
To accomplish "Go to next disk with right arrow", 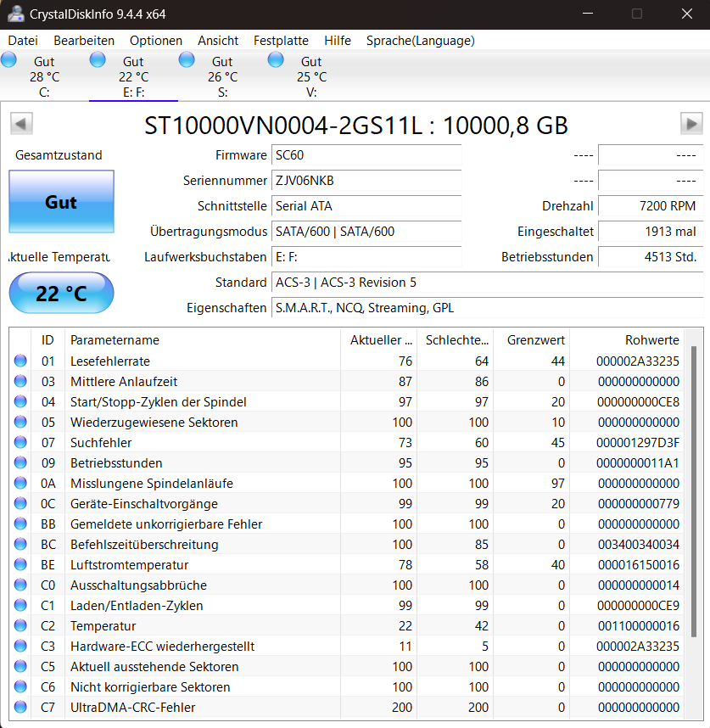I will coord(691,124).
